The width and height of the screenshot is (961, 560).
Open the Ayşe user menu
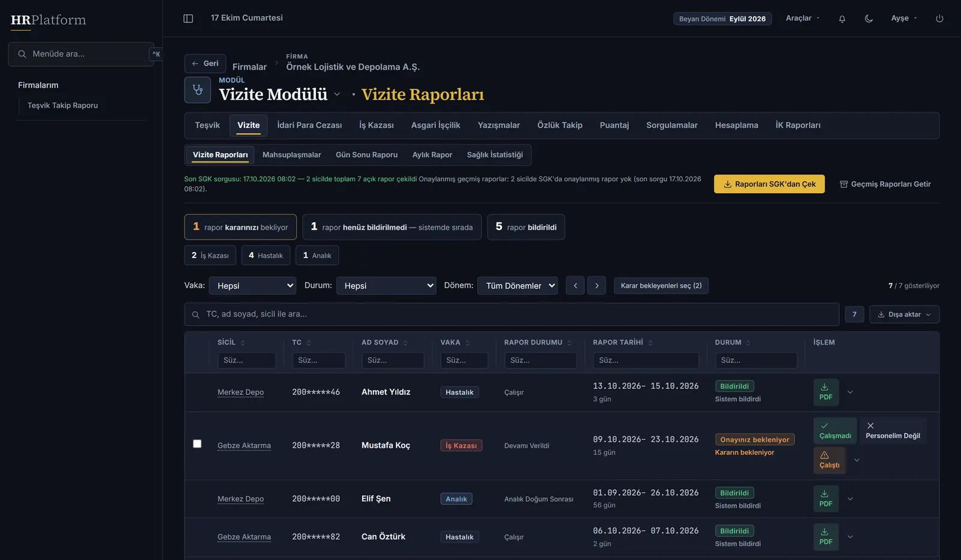click(x=904, y=19)
